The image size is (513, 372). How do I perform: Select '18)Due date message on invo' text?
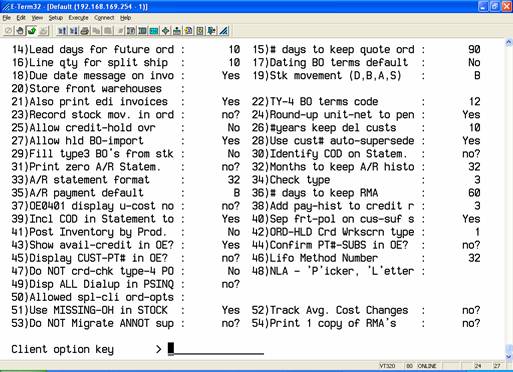point(93,75)
